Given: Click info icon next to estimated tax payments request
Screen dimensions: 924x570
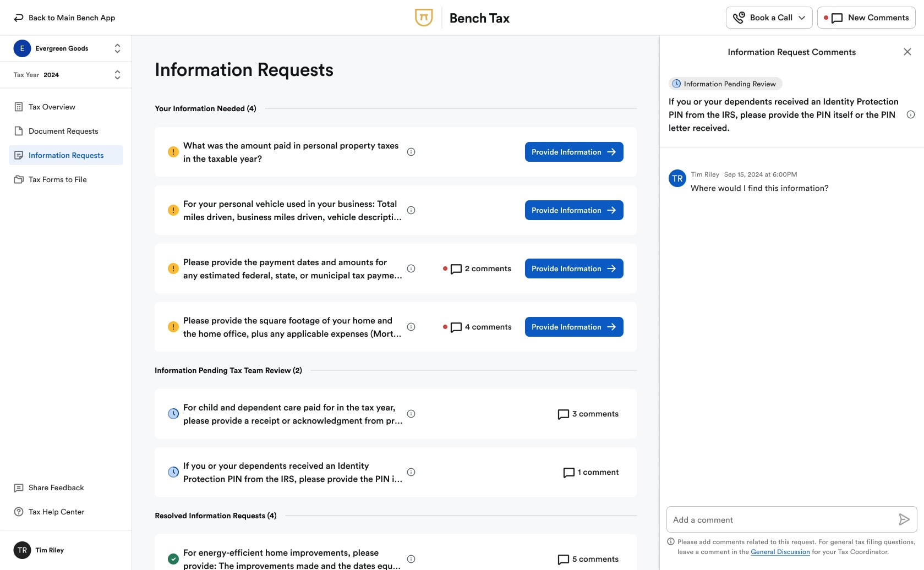Looking at the screenshot, I should [411, 268].
